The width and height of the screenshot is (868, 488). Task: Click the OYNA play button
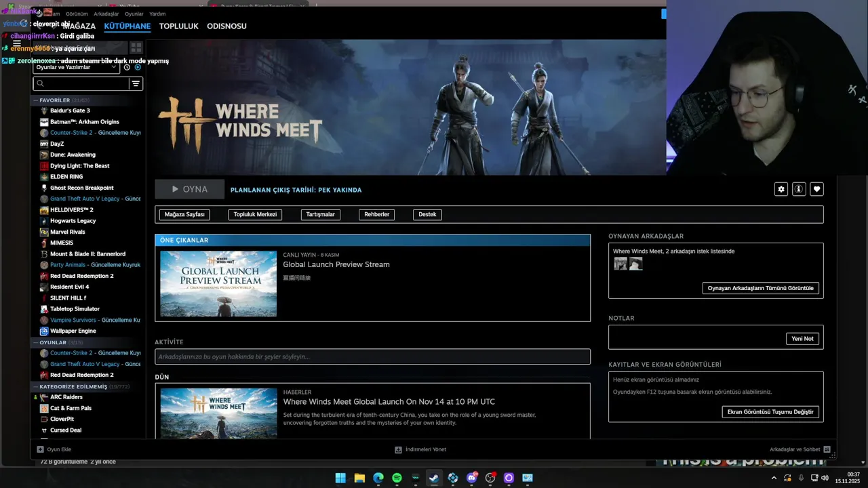point(190,189)
